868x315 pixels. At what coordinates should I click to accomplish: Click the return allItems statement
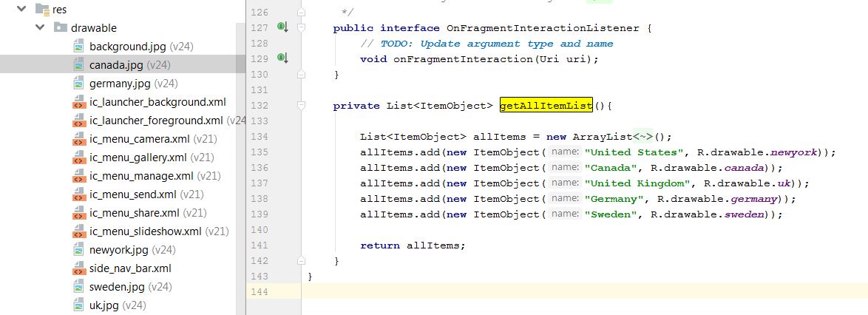pos(413,245)
